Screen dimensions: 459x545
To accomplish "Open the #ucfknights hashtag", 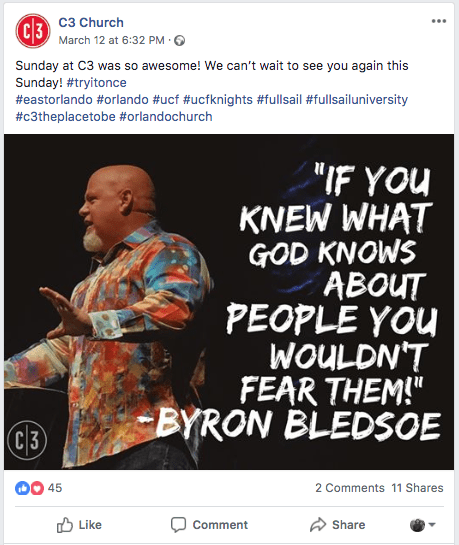I will pyautogui.click(x=218, y=100).
